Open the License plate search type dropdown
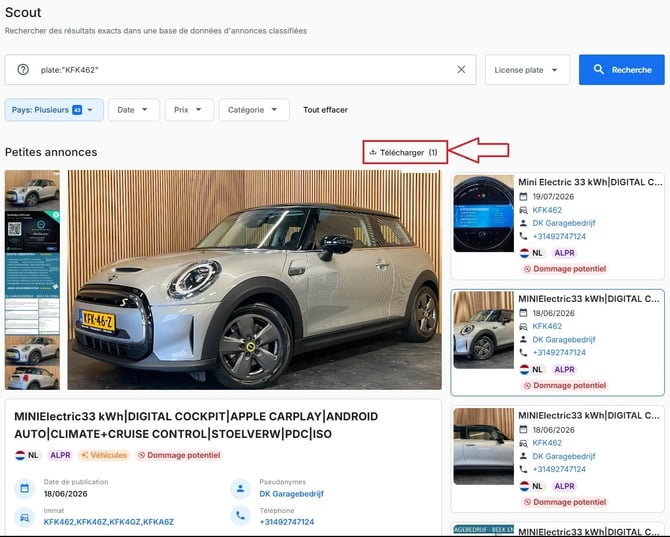The height and width of the screenshot is (537, 670). tap(527, 70)
